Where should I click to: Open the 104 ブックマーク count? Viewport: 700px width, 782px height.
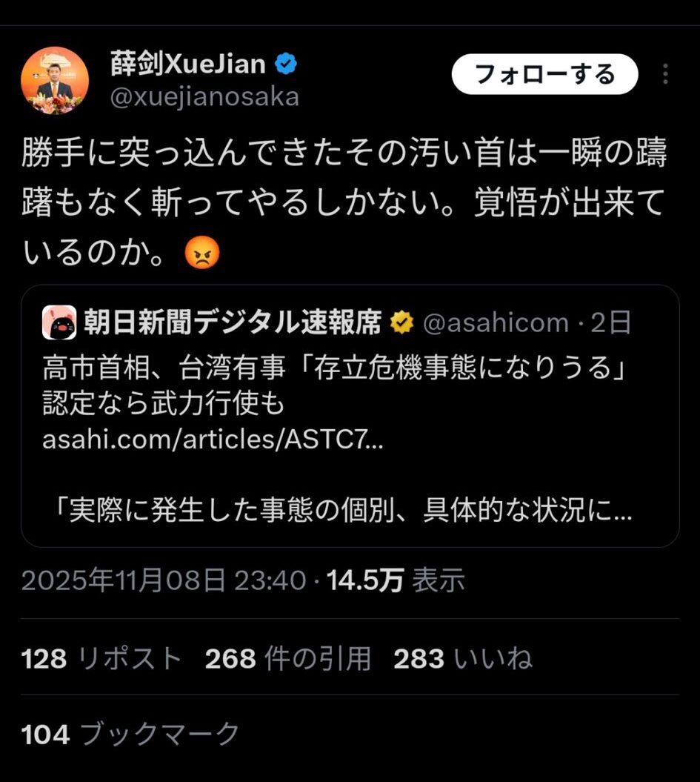(130, 734)
